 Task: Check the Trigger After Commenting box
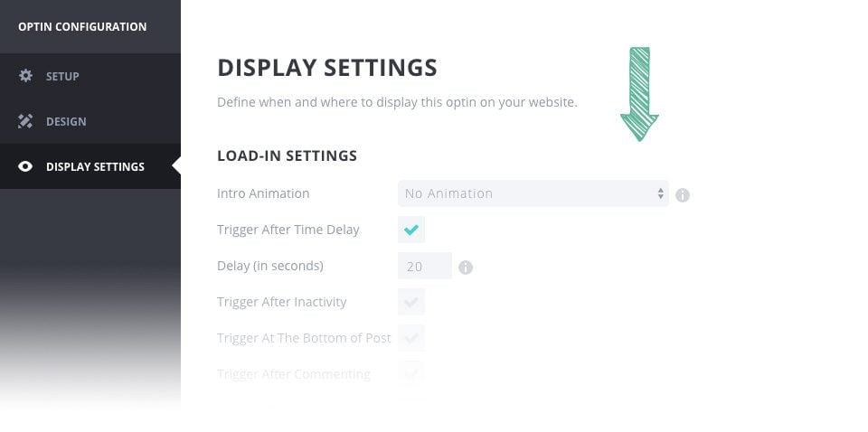[x=411, y=372]
